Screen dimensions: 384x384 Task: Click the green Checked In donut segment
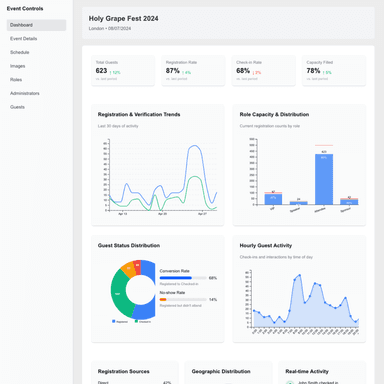click(x=119, y=293)
